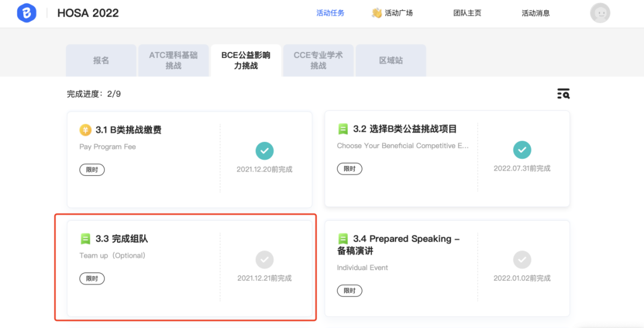Click green document icon on 3.2 task
Screen dimensions: 644x328
point(343,129)
